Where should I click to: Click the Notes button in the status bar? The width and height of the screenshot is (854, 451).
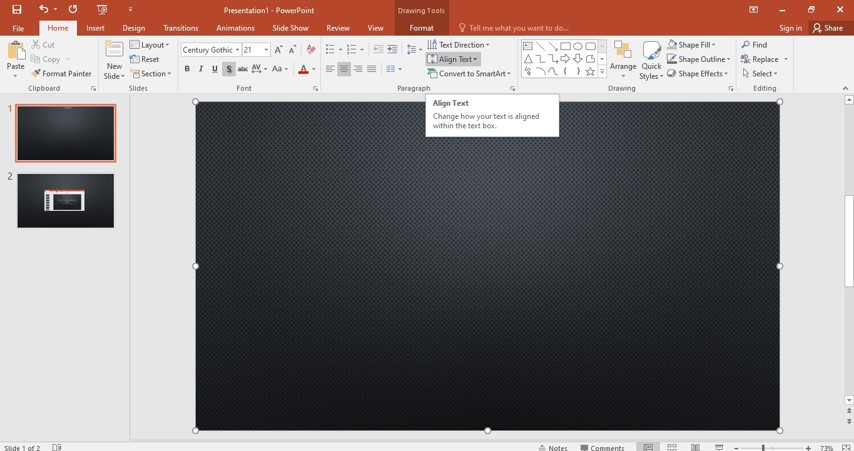[x=553, y=448]
